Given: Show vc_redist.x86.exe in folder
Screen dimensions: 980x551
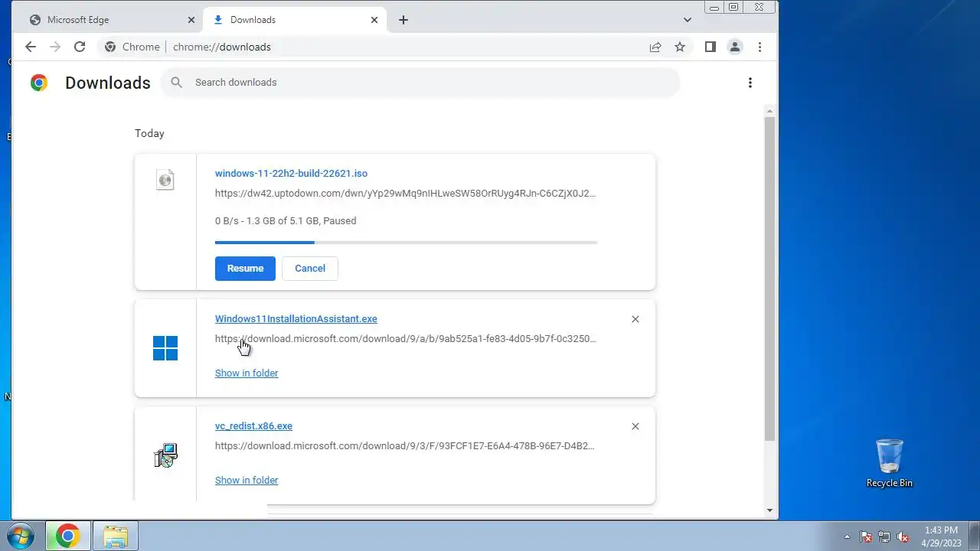Looking at the screenshot, I should point(247,481).
